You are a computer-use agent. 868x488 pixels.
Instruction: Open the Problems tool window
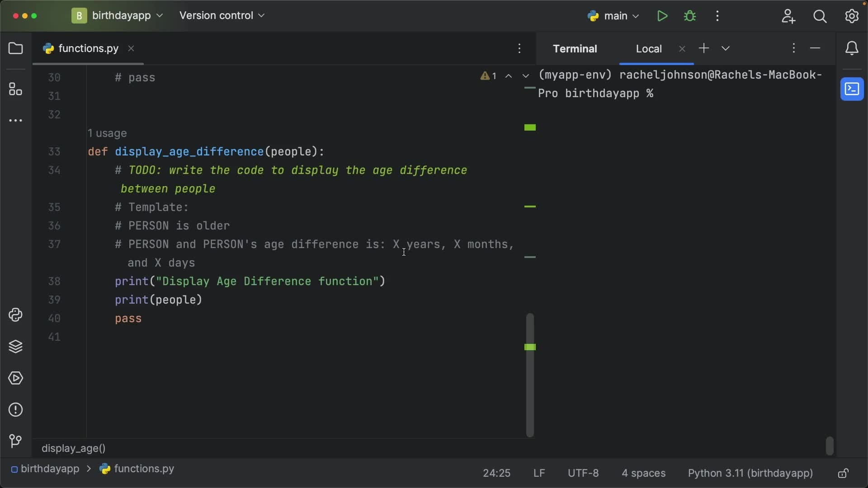coord(16,409)
